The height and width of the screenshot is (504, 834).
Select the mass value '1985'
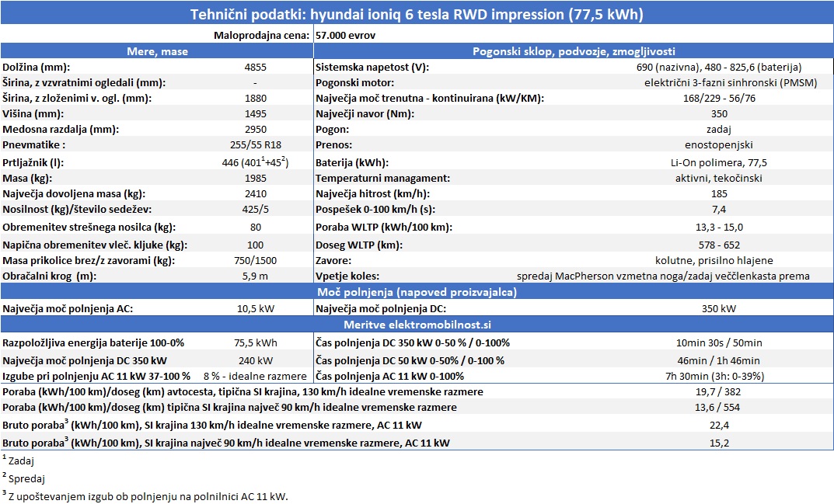(x=255, y=178)
